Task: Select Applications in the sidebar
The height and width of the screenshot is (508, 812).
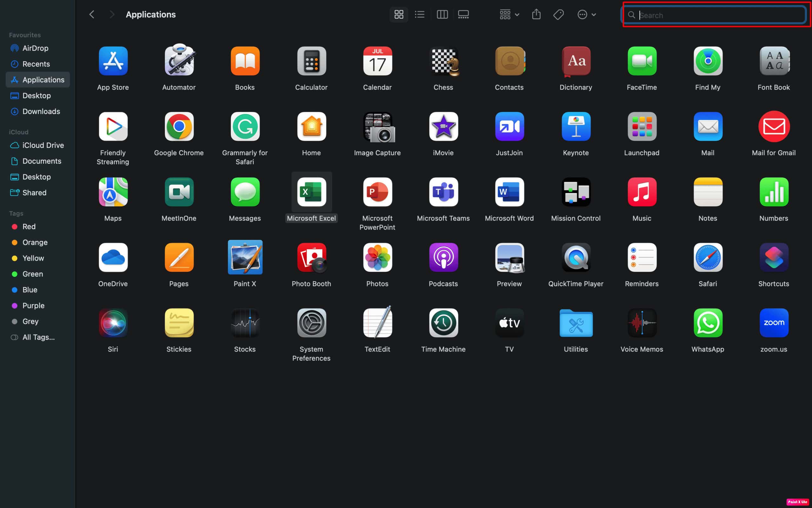Action: click(x=37, y=80)
